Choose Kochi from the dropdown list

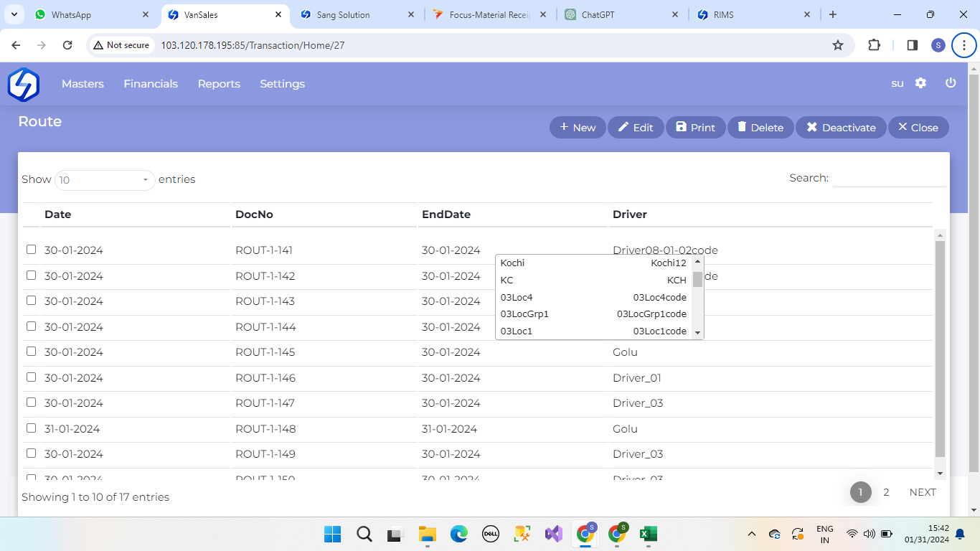click(x=512, y=263)
